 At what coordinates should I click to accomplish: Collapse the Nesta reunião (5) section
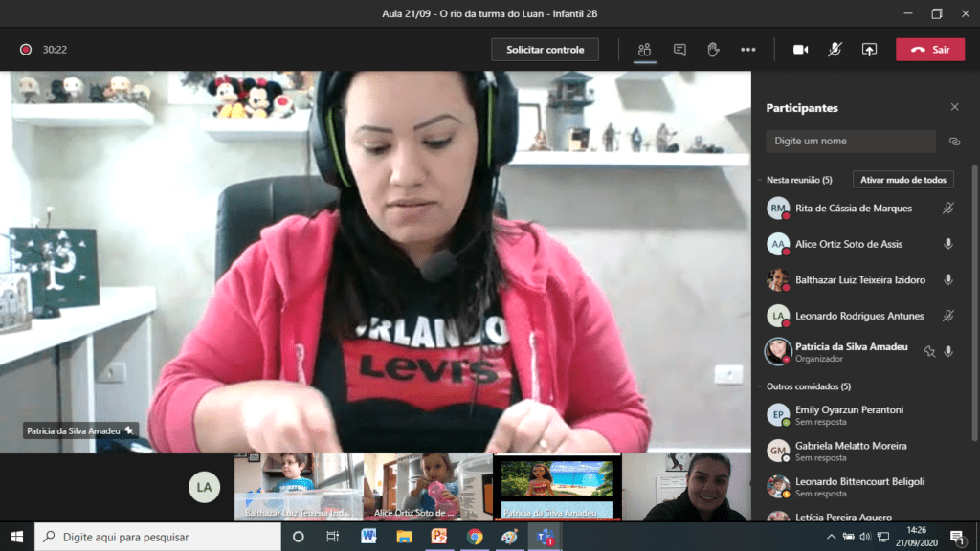coord(760,180)
